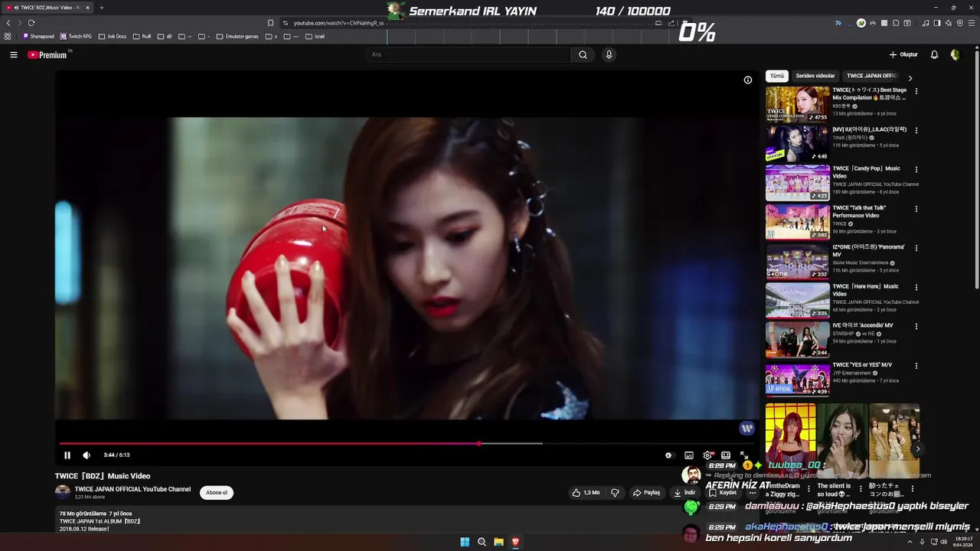Open the video info card icon

point(748,80)
